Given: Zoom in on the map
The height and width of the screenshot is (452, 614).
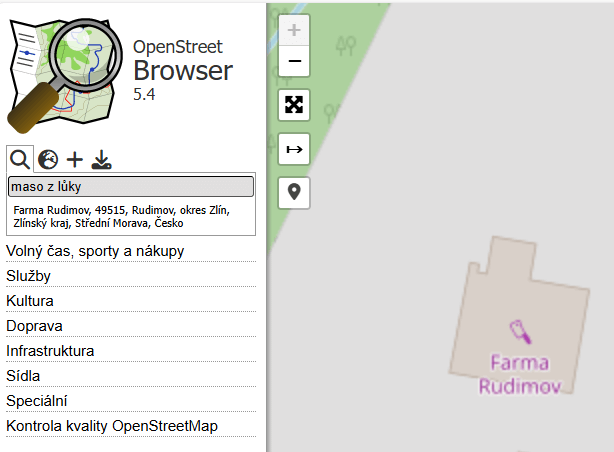Looking at the screenshot, I should point(294,30).
